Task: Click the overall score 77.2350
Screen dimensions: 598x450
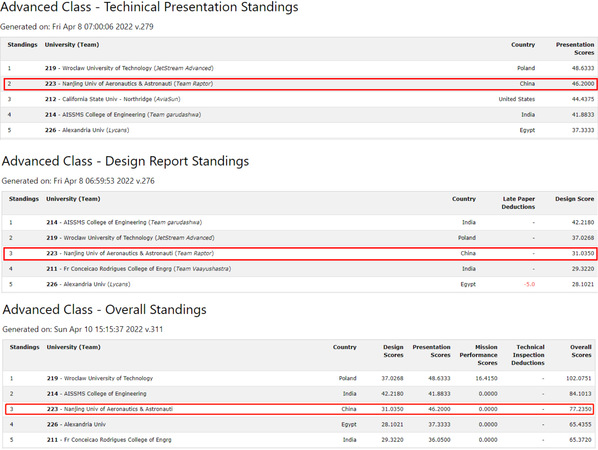Action: coord(580,409)
